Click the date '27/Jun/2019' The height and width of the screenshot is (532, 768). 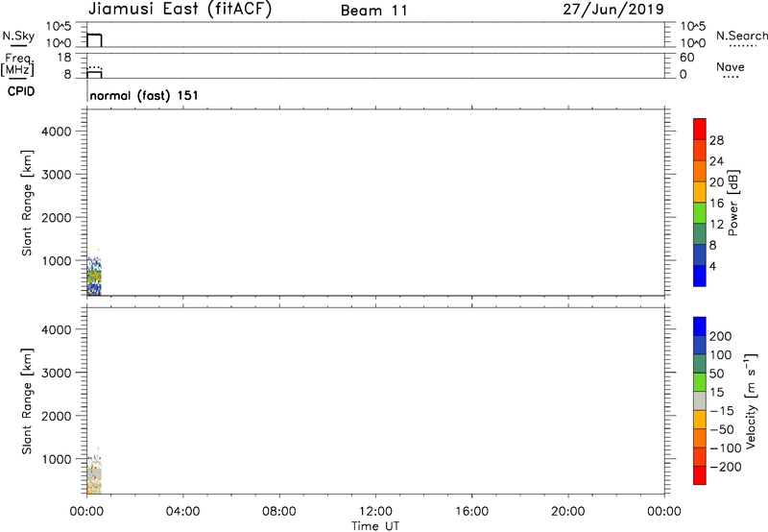pyautogui.click(x=613, y=10)
